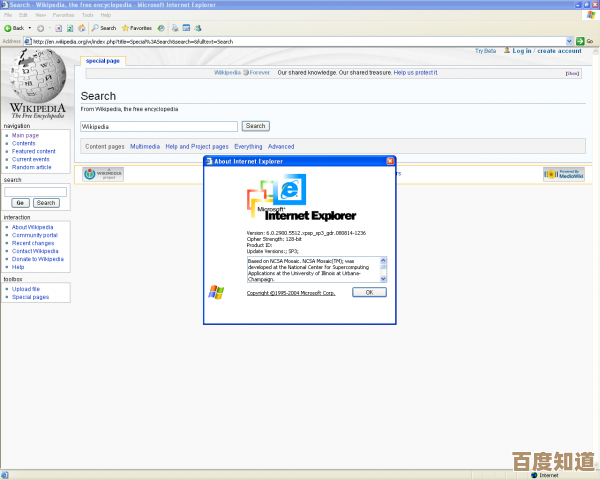Open the Favorites star button
Screen dimensions: 600x480
click(x=137, y=28)
